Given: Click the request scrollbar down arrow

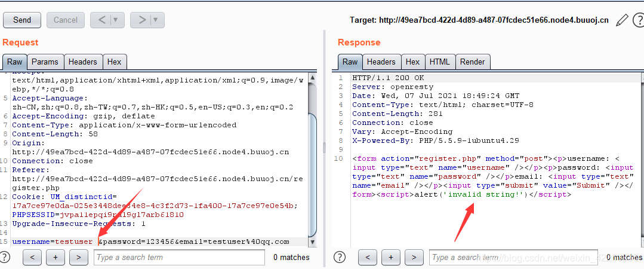Looking at the screenshot, I should point(313,242).
